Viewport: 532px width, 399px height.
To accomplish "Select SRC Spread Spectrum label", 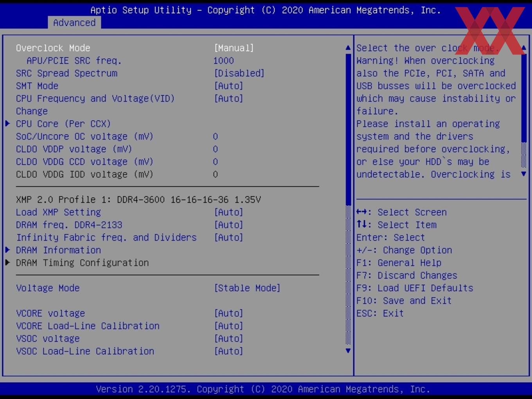I will tap(66, 73).
